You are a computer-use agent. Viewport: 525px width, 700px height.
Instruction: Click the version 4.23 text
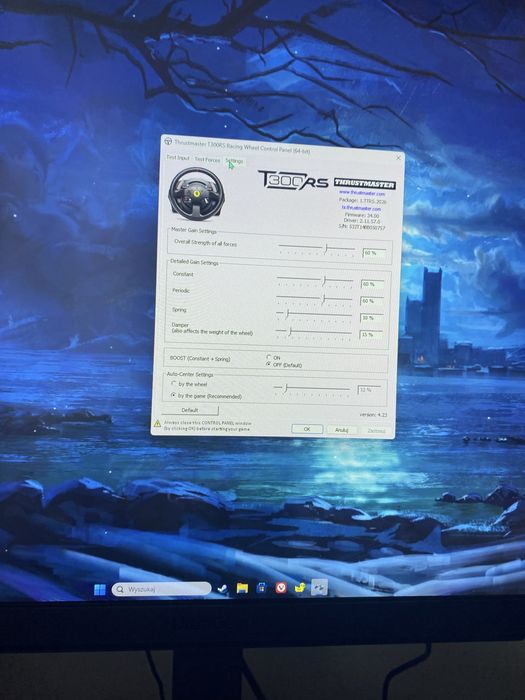click(373, 415)
